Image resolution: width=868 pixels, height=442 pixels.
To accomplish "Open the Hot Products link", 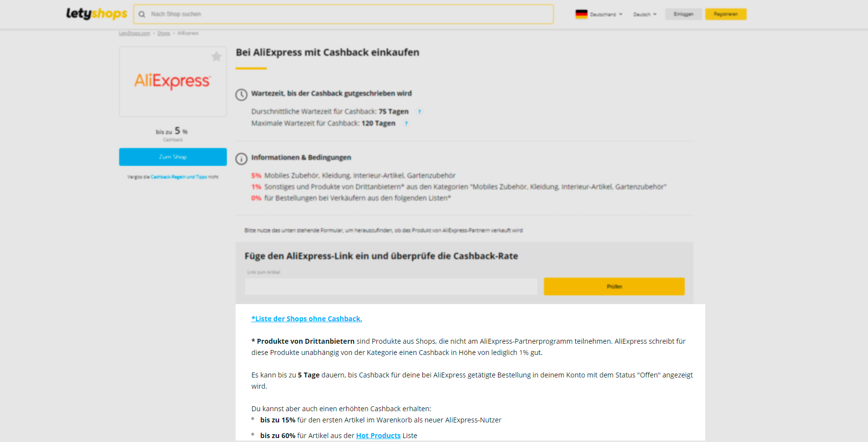I will tap(378, 436).
